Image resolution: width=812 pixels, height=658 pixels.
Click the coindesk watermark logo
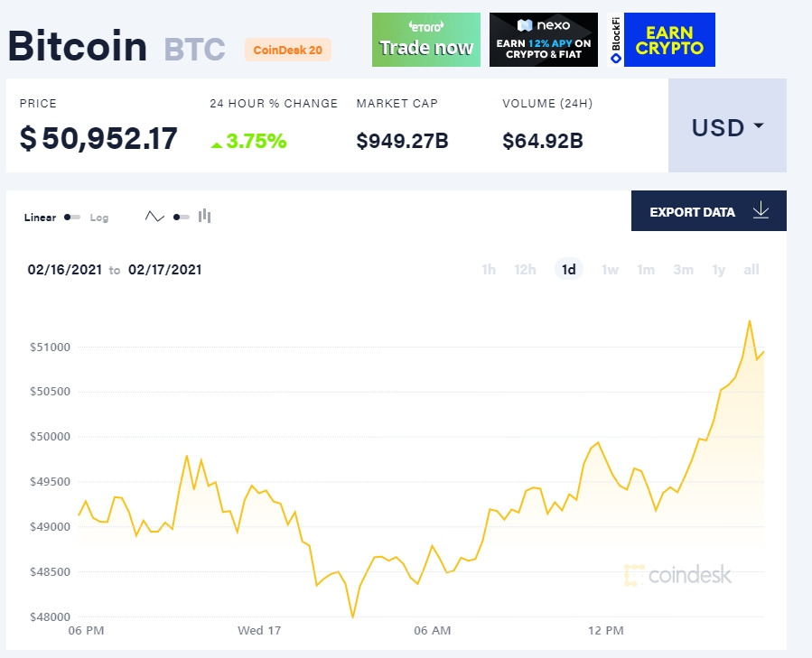677,575
